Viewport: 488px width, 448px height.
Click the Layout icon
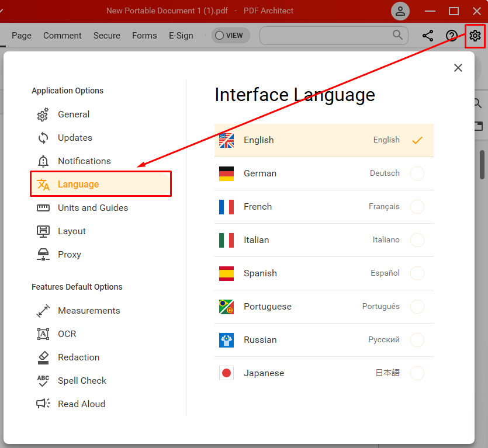pyautogui.click(x=43, y=231)
